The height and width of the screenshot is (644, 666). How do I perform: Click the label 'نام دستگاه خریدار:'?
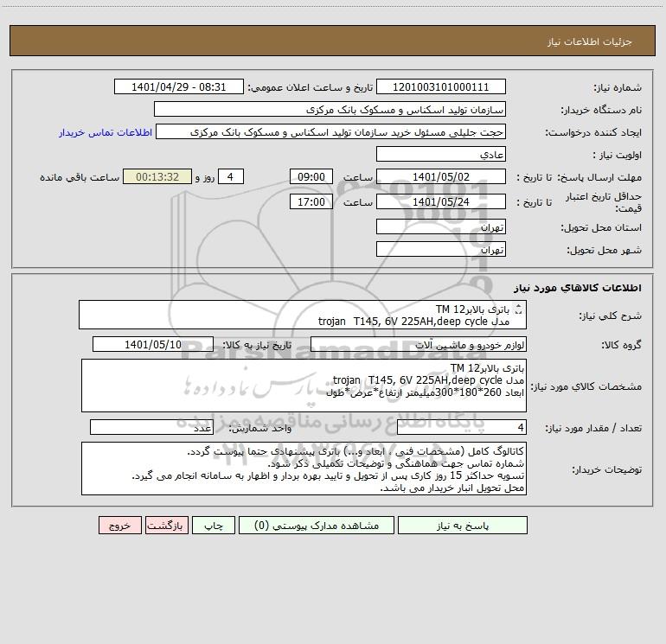pos(601,111)
